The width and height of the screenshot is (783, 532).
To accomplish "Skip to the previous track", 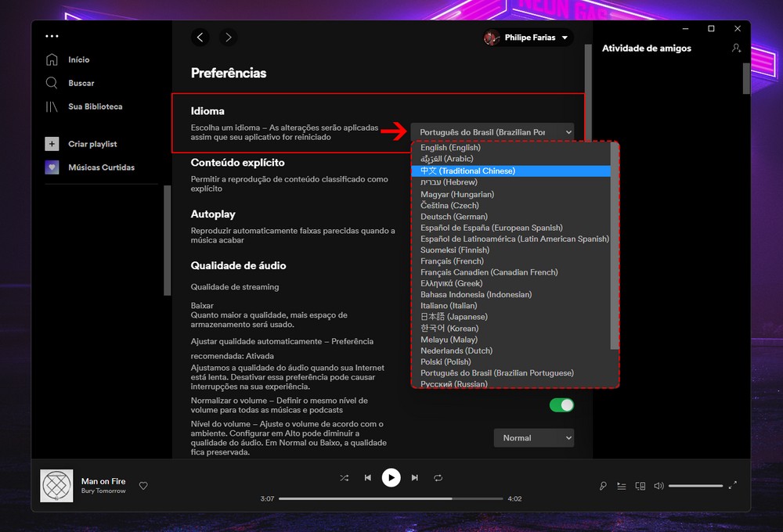I will pyautogui.click(x=367, y=477).
